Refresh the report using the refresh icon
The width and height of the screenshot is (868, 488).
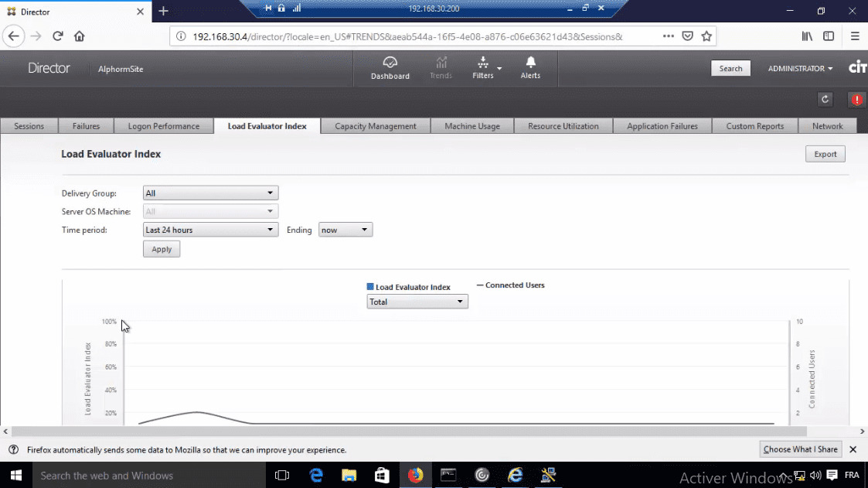825,99
